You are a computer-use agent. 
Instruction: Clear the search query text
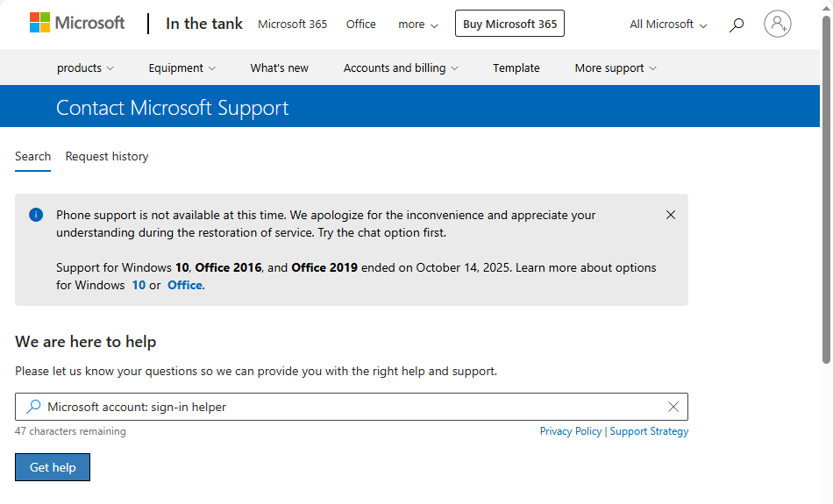[x=673, y=407]
